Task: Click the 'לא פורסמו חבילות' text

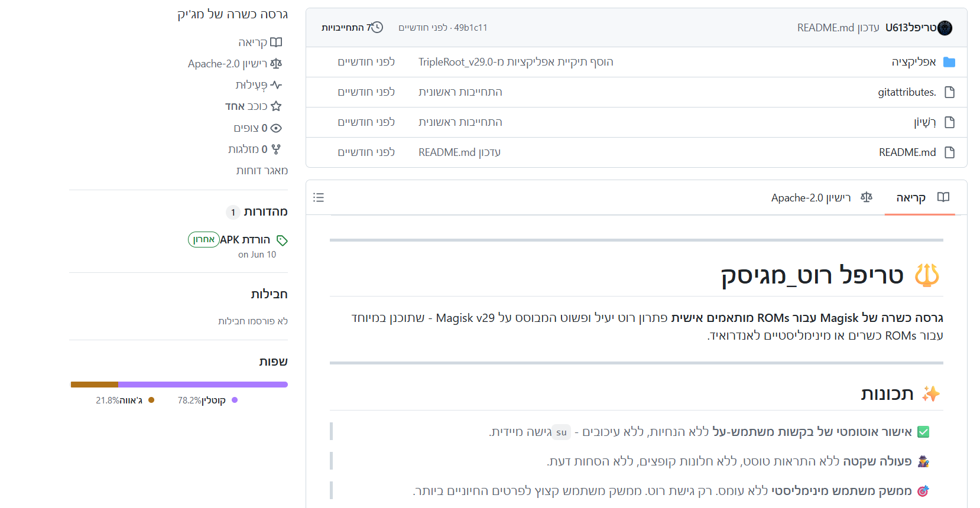Action: point(253,321)
